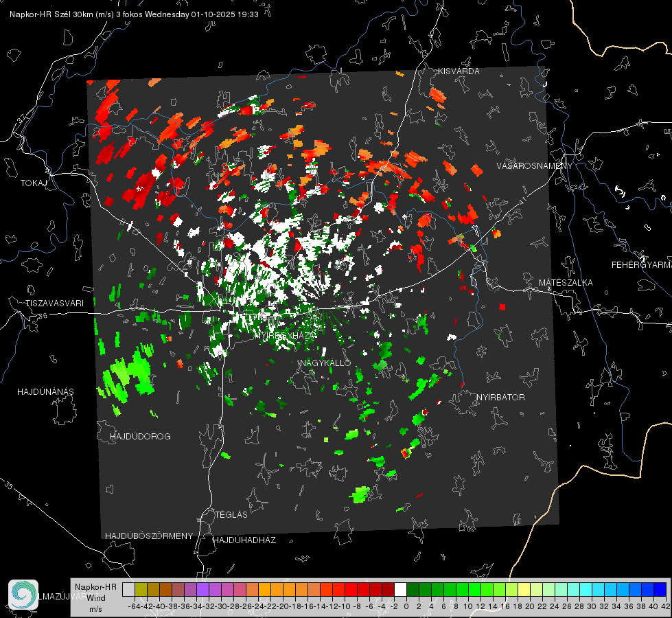Click the white swatch between -2 and 0

(x=400, y=590)
